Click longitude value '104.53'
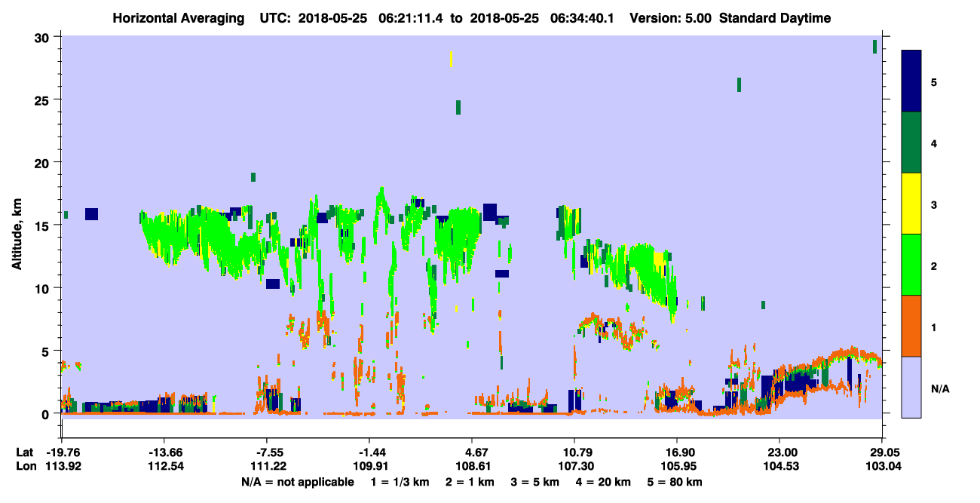This screenshot has width=980, height=503. (x=779, y=466)
